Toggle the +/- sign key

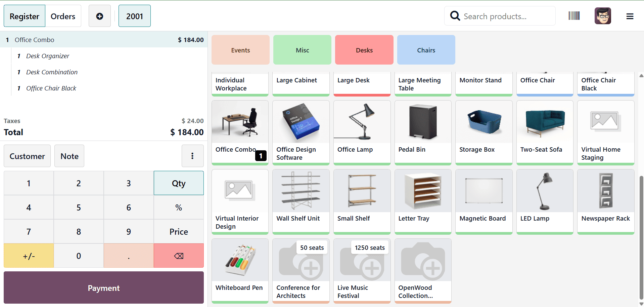point(29,256)
